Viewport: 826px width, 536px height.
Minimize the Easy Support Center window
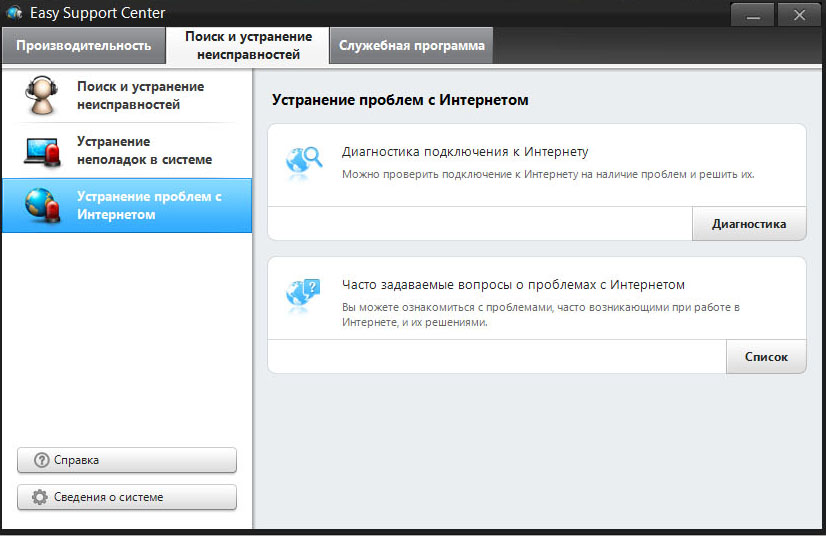click(752, 15)
